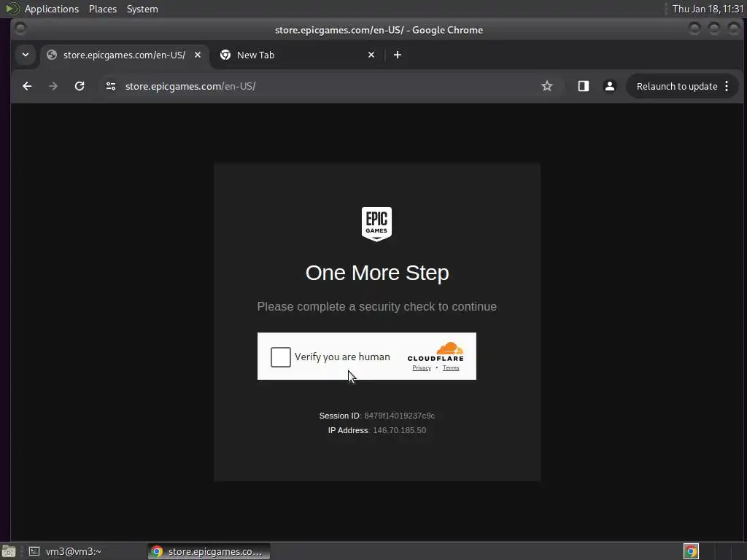Image resolution: width=747 pixels, height=560 pixels.
Task: View site information icon in address bar
Action: click(x=111, y=86)
